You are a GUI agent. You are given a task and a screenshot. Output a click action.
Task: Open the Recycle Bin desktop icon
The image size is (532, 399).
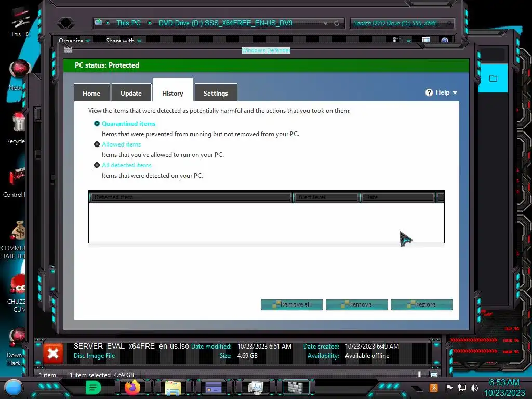(17, 128)
